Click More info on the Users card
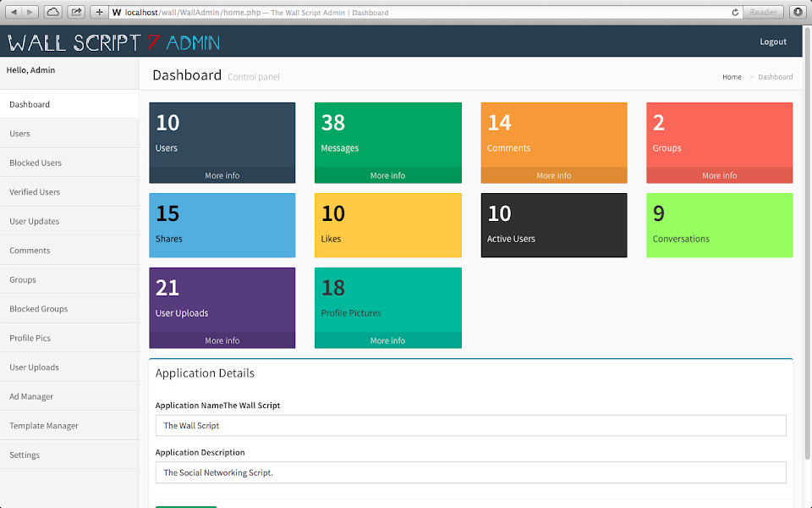The width and height of the screenshot is (812, 508). 222,175
